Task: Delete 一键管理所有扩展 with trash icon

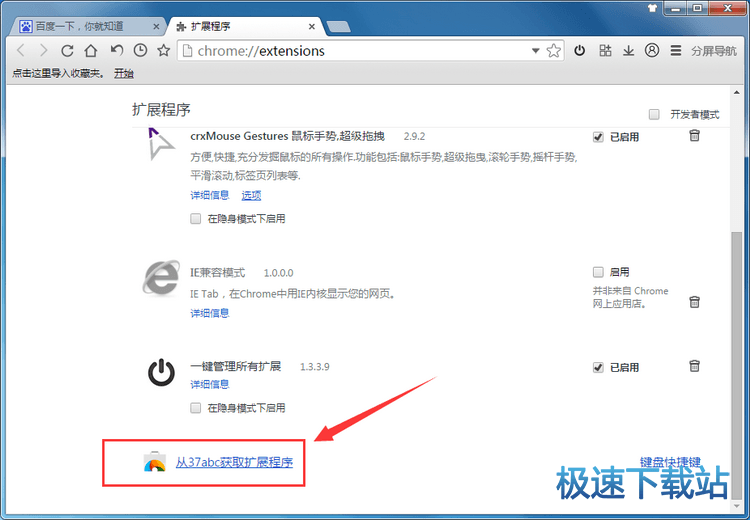Action: point(695,366)
